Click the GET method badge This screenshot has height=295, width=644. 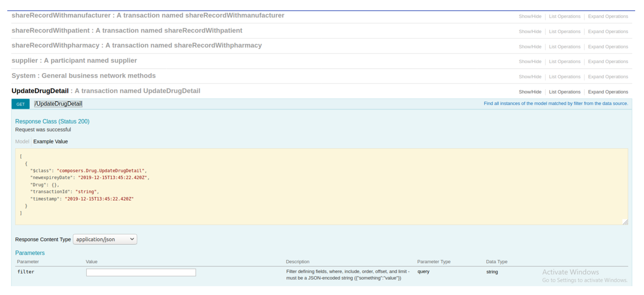21,104
